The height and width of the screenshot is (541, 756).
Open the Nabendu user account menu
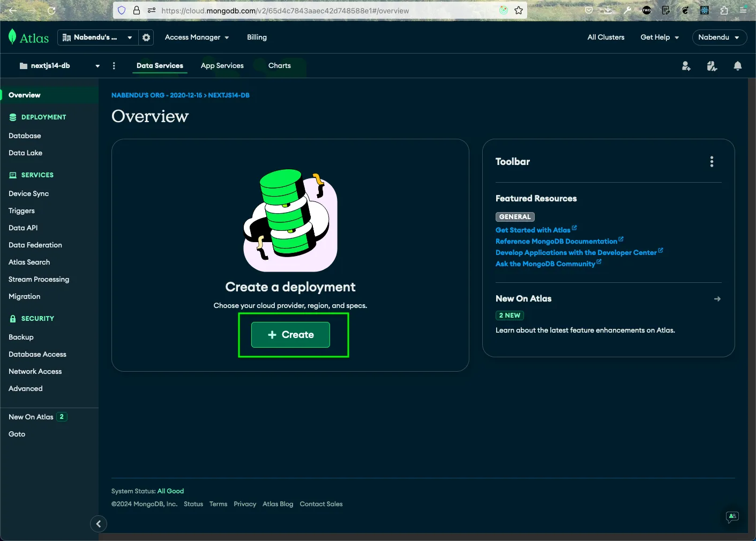pyautogui.click(x=720, y=37)
